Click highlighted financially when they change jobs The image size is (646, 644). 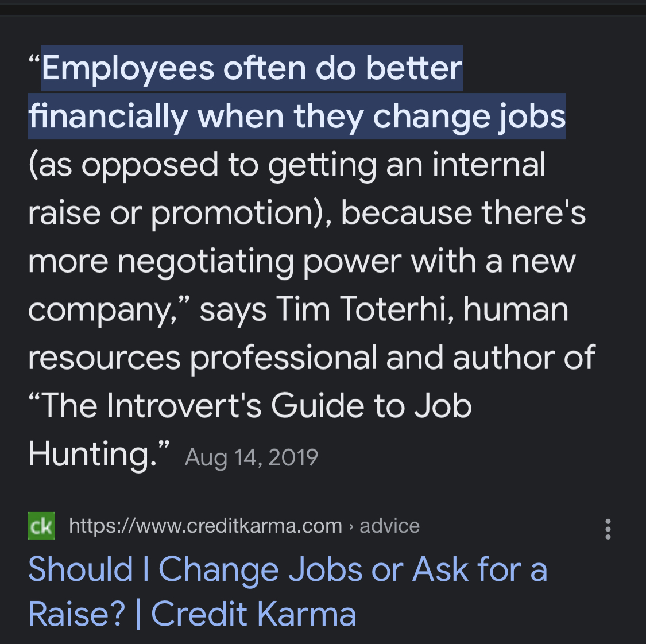coord(297,117)
